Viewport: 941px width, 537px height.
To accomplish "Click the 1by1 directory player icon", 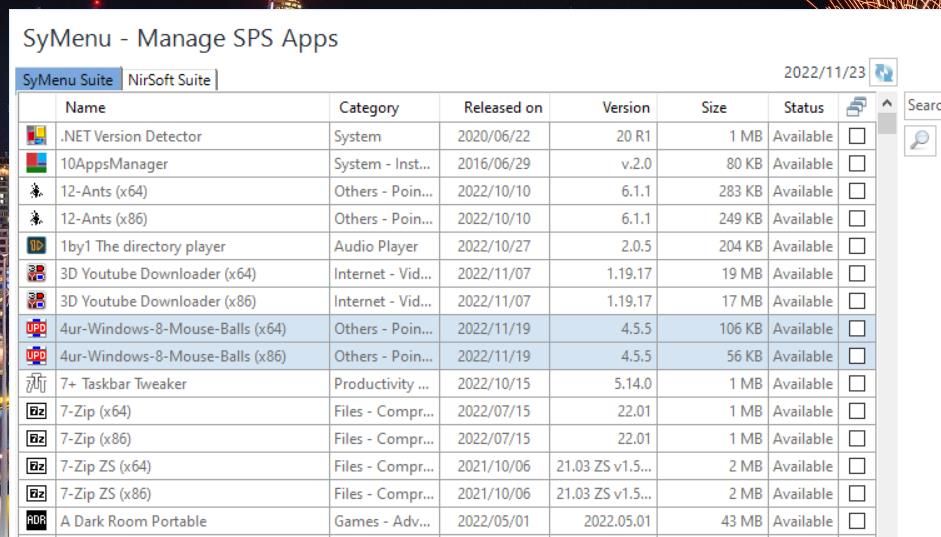I will pos(37,246).
